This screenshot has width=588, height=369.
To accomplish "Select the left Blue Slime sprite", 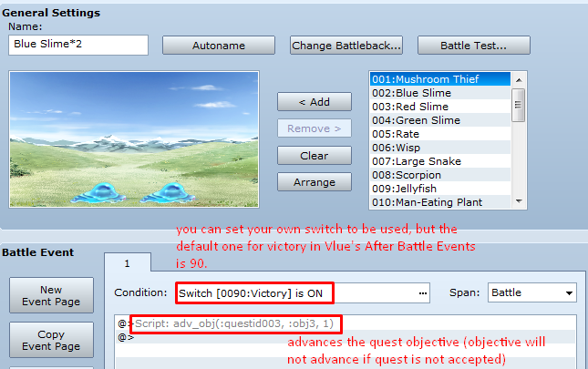I will (99, 192).
